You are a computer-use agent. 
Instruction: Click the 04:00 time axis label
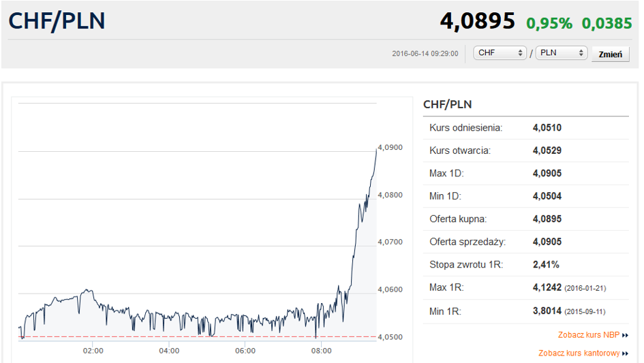point(169,351)
